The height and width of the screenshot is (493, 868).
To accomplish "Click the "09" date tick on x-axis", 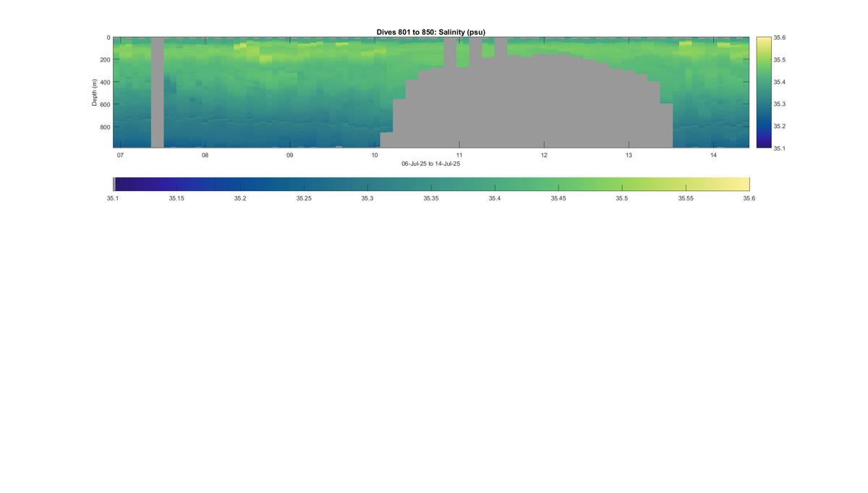I will (x=289, y=155).
